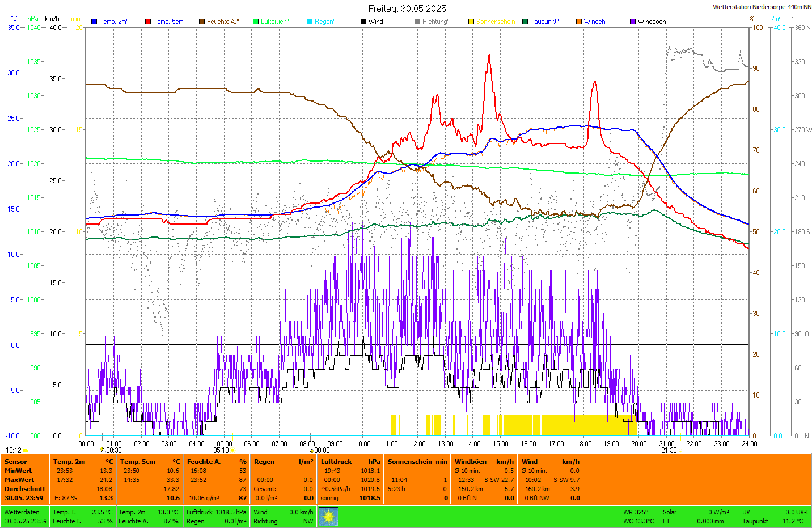The image size is (812, 528).
Task: Select the Windböen km/h table header
Action: point(484,462)
